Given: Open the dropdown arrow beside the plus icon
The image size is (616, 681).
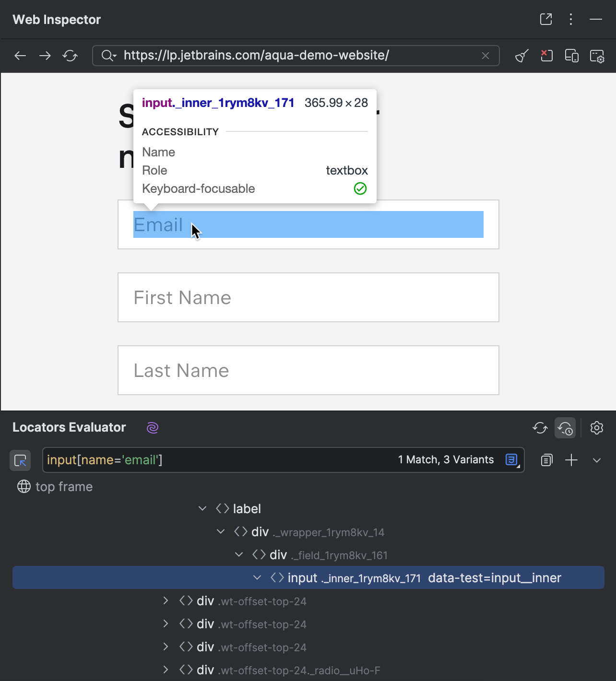Looking at the screenshot, I should (597, 460).
